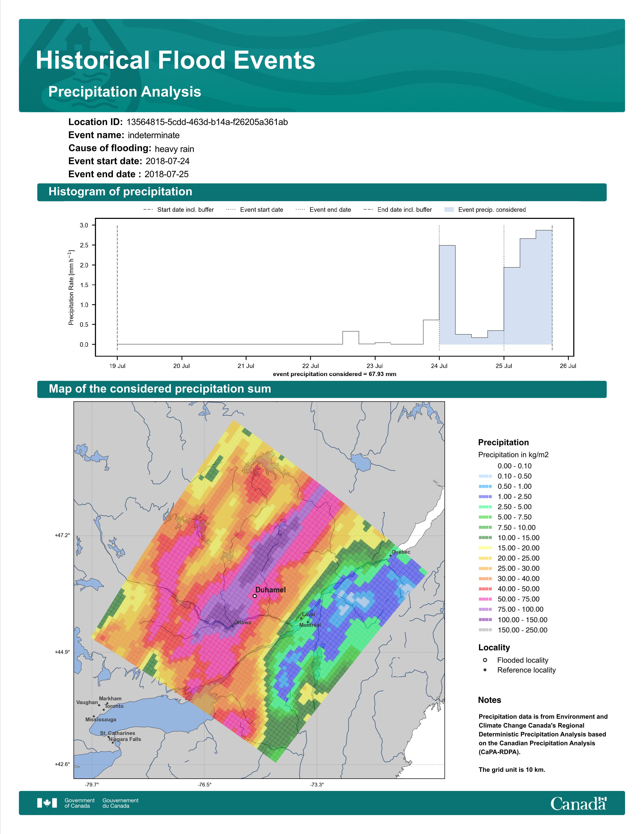Click the 'Event start date' legend entry
Screen dimensions: 644x834
255,210
